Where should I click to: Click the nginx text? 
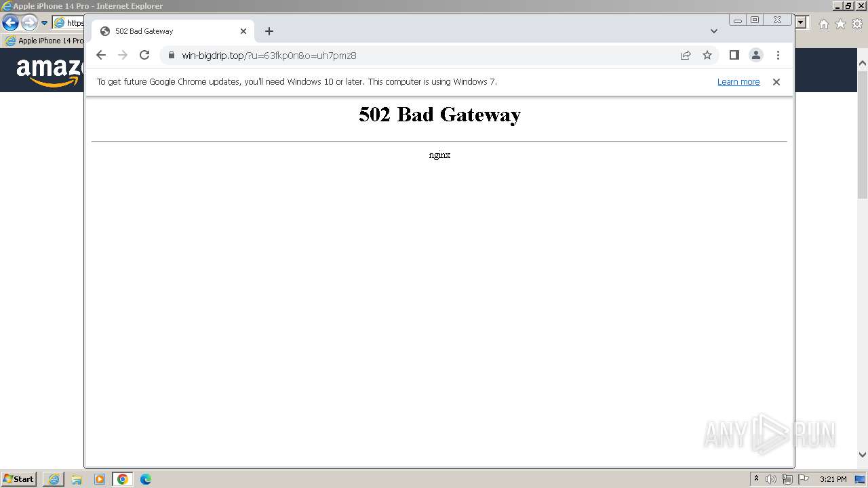(x=439, y=155)
